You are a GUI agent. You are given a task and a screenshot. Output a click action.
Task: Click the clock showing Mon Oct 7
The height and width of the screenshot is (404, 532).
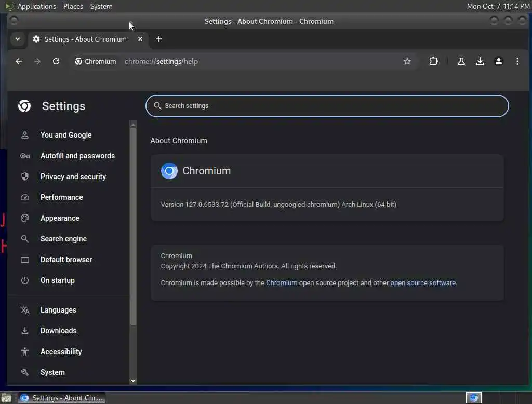498,6
